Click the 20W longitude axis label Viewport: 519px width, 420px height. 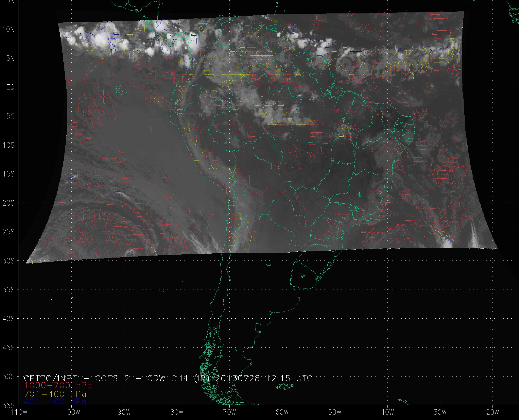click(x=493, y=412)
